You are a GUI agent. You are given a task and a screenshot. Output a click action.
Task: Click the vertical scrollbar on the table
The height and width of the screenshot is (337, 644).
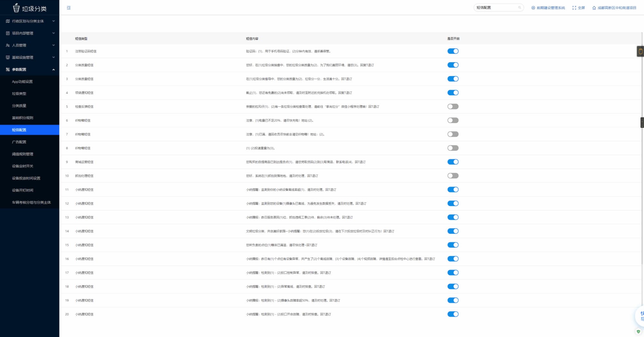tap(642, 161)
